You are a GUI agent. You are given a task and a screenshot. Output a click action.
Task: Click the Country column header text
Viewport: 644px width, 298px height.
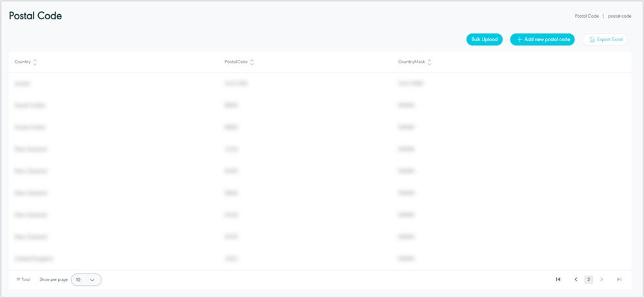click(23, 63)
